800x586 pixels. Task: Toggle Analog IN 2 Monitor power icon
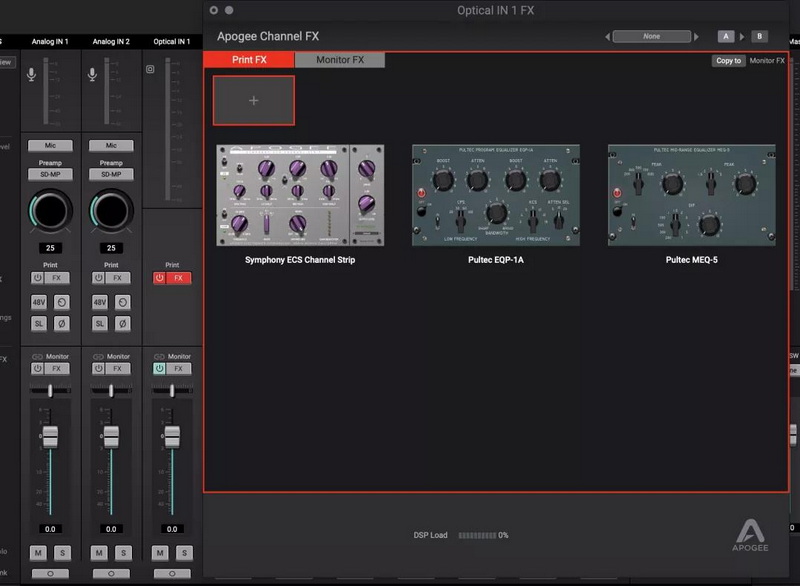98,368
